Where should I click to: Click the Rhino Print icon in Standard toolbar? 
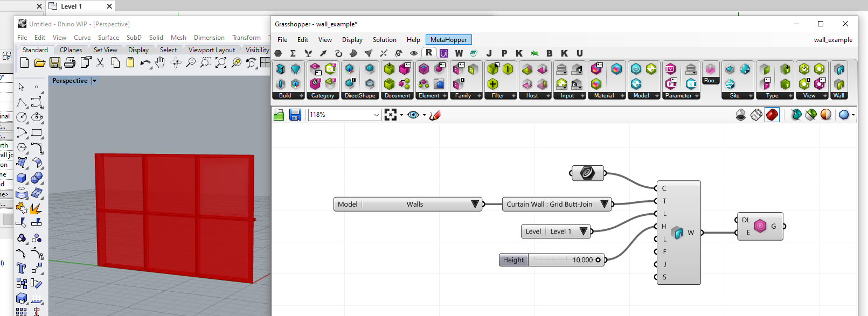pyautogui.click(x=70, y=63)
